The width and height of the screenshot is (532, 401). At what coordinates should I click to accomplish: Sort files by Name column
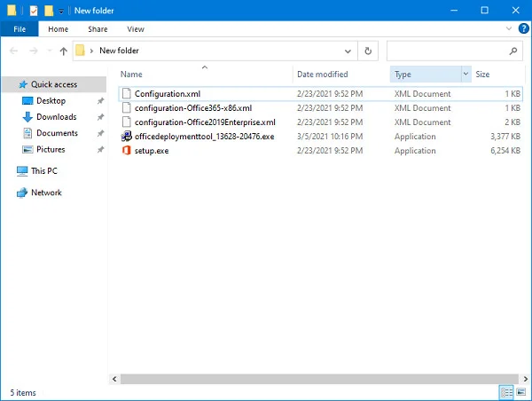point(205,75)
